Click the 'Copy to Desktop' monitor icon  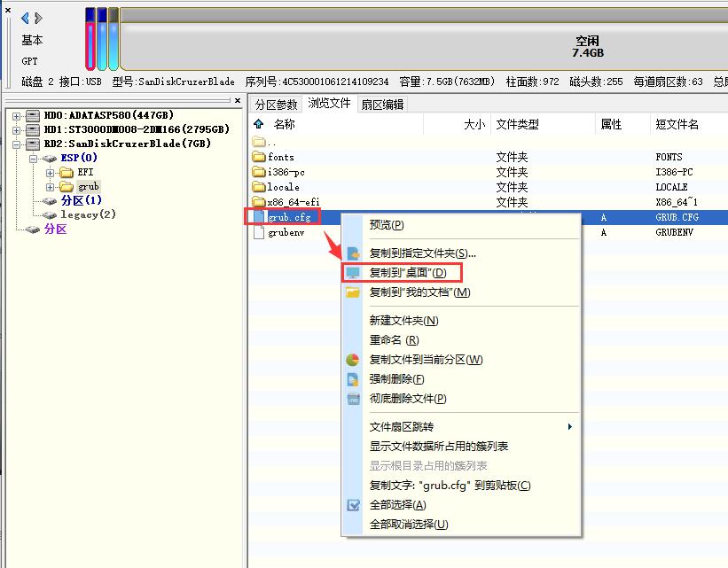point(353,273)
